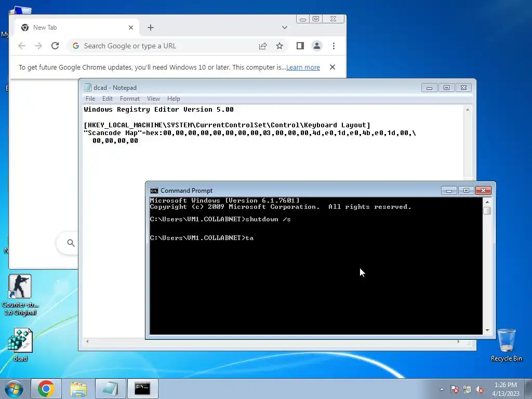Click Chrome in the taskbar
This screenshot has width=532, height=399.
(46, 389)
